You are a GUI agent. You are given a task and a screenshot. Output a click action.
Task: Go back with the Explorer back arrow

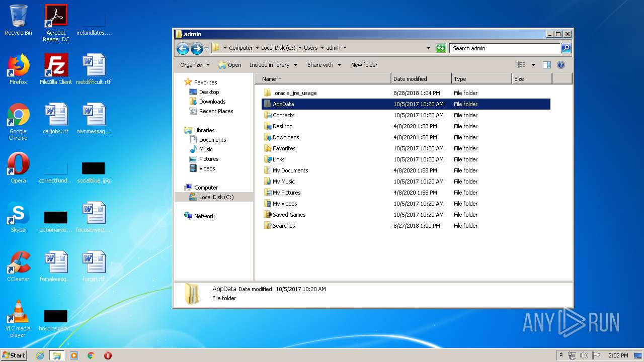coord(183,48)
